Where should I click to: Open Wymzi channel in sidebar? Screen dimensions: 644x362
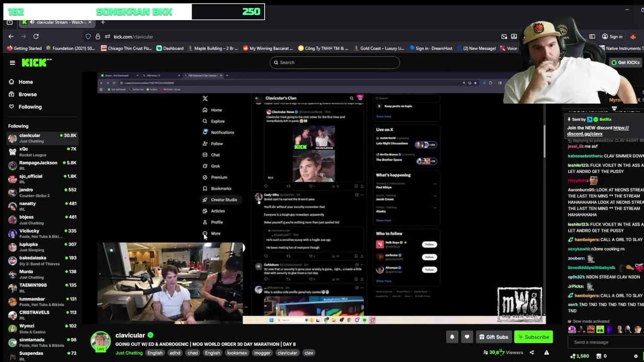(x=42, y=328)
